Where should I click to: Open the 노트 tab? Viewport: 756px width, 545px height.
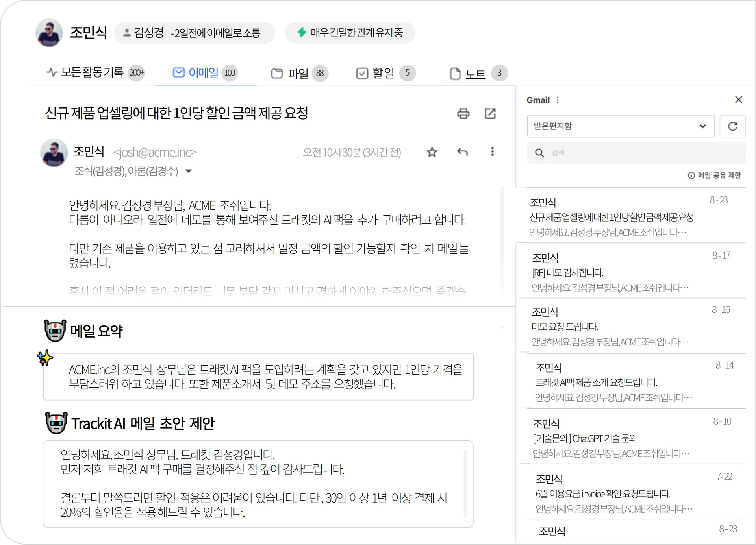point(478,73)
